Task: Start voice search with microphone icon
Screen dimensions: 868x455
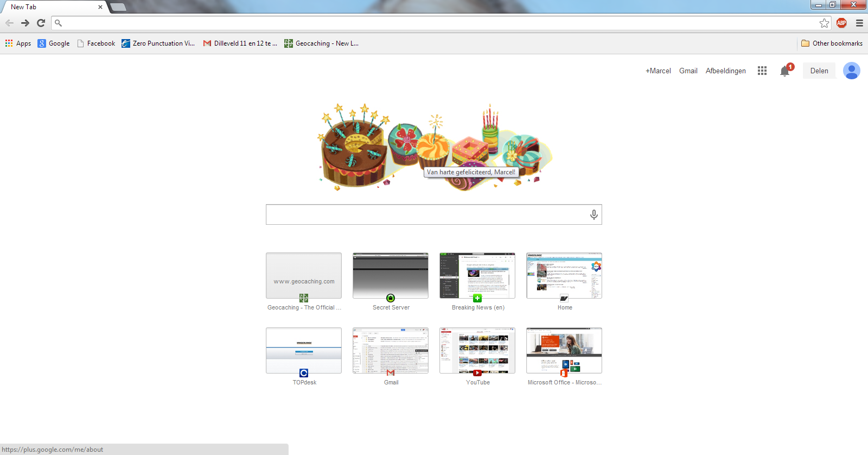Action: tap(593, 214)
